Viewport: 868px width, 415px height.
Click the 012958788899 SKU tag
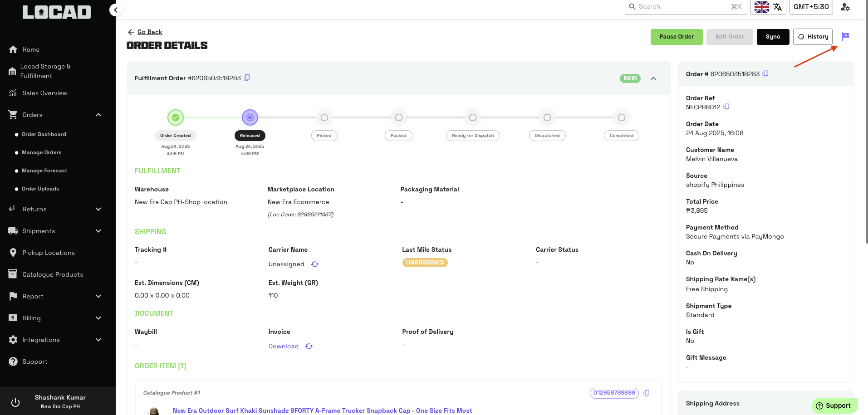tap(614, 393)
